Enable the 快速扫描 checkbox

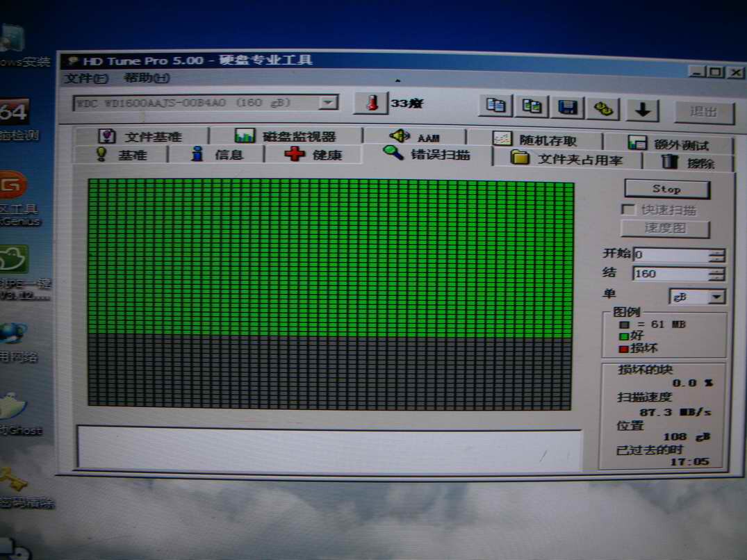coord(627,210)
